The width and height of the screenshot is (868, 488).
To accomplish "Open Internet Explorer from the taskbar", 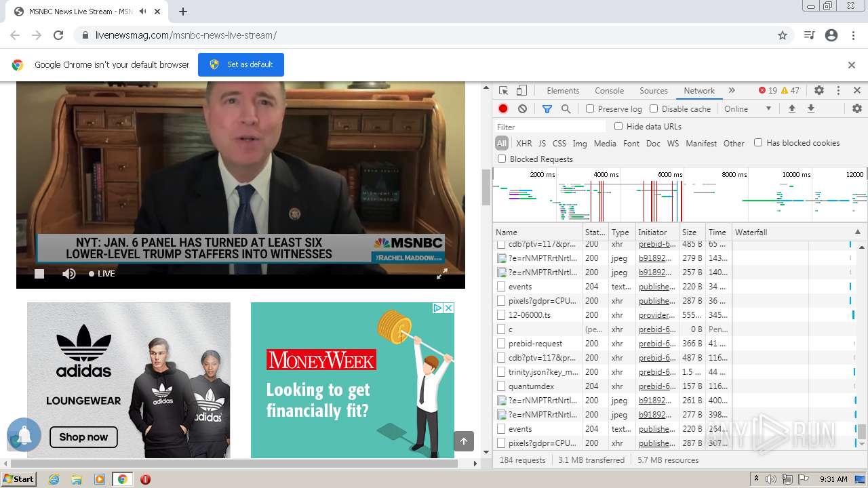I will point(54,479).
